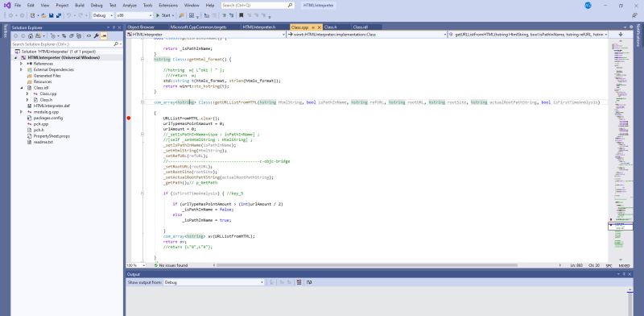
Task: Select PropertySheet.props in Solution Explorer
Action: [x=52, y=135]
